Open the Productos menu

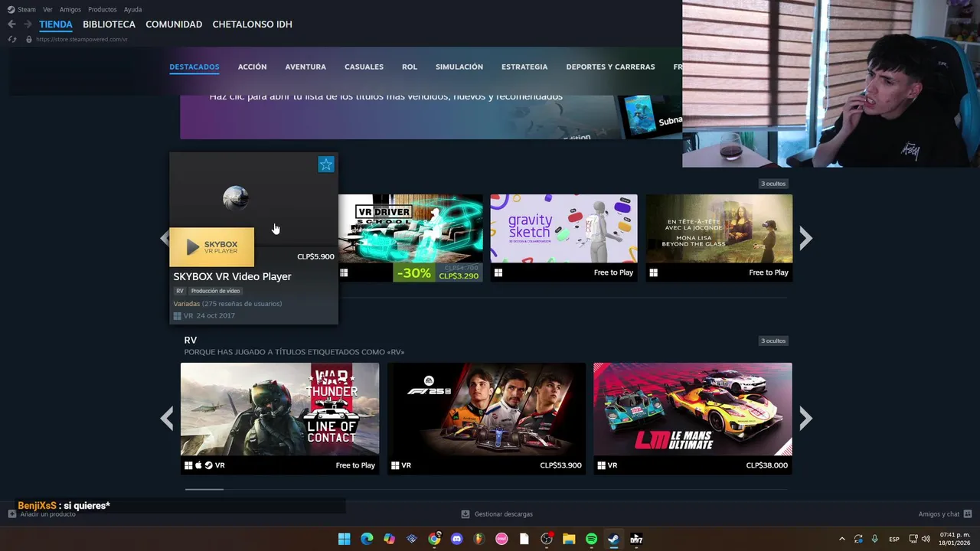click(x=103, y=9)
